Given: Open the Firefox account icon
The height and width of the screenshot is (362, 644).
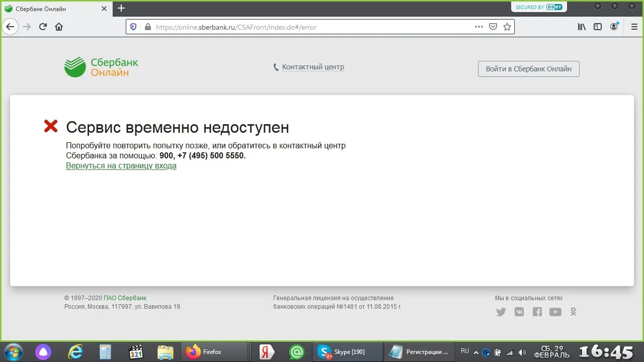Looking at the screenshot, I should click(x=614, y=27).
